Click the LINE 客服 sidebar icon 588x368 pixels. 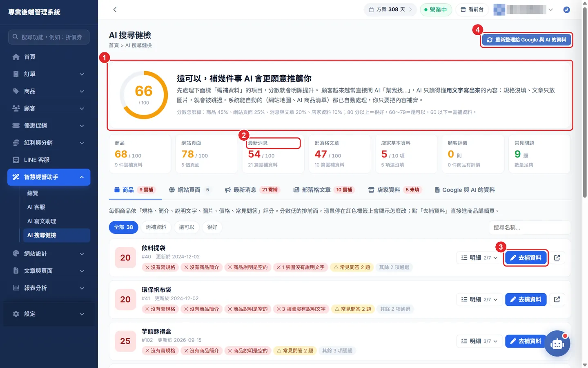click(16, 160)
